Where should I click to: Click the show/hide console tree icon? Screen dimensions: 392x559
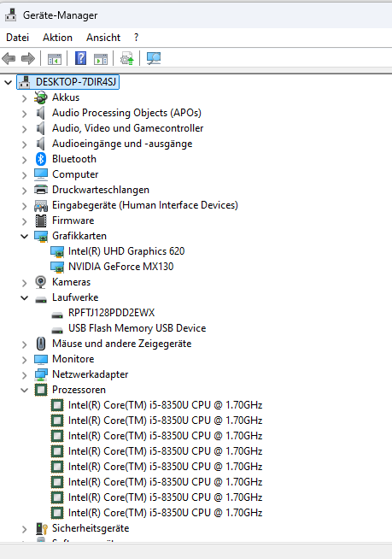(x=55, y=59)
